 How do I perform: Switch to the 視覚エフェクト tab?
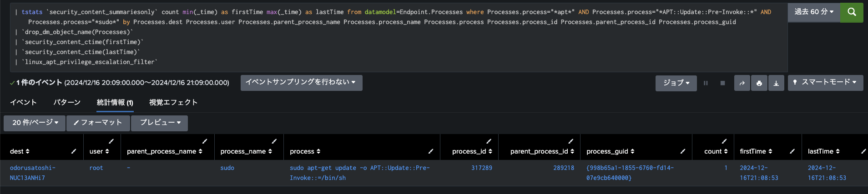[x=173, y=103]
